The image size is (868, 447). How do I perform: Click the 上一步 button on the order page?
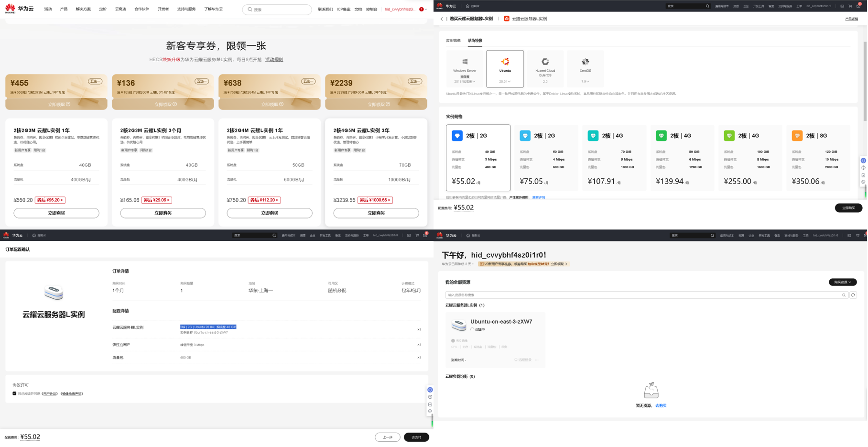click(388, 437)
